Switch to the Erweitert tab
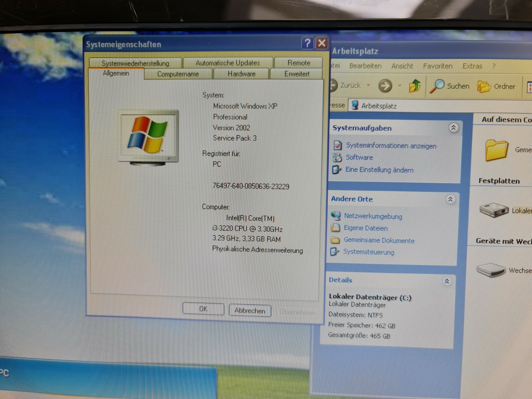This screenshot has height=399, width=532. (297, 74)
